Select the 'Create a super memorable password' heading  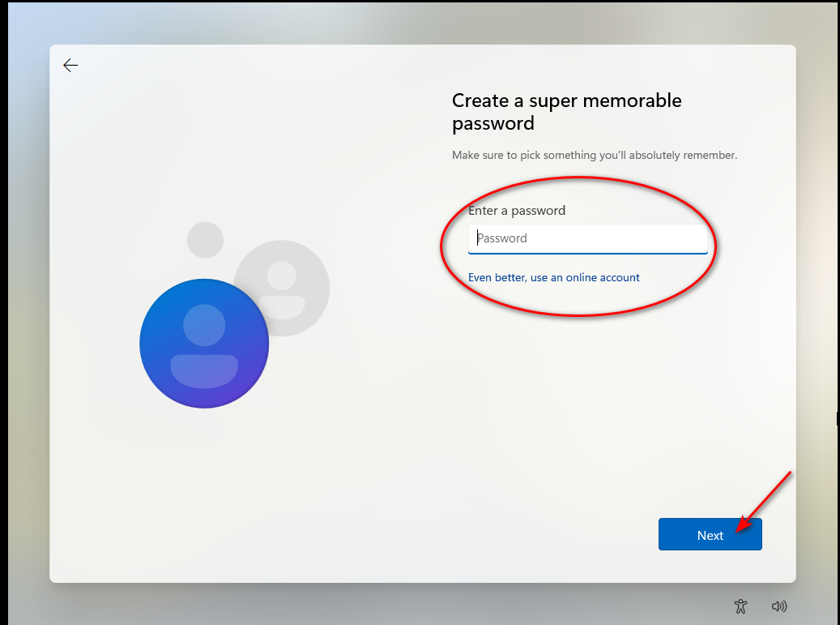567,112
